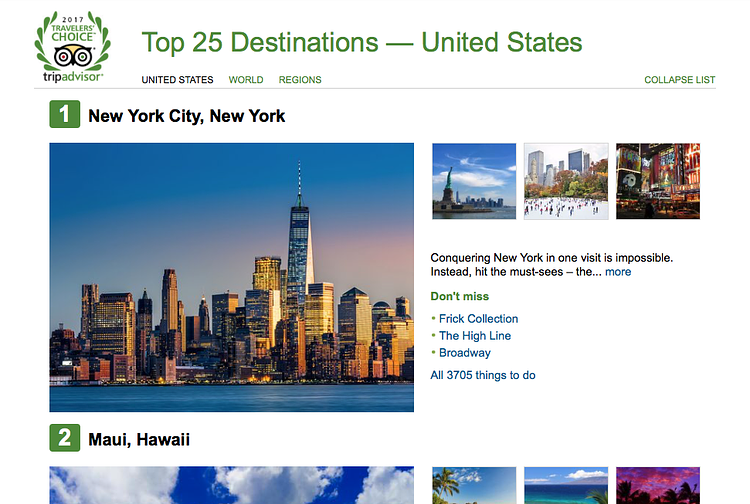Open the Maui palm tree beach thumbnail
The height and width of the screenshot is (504, 750).
(x=474, y=485)
